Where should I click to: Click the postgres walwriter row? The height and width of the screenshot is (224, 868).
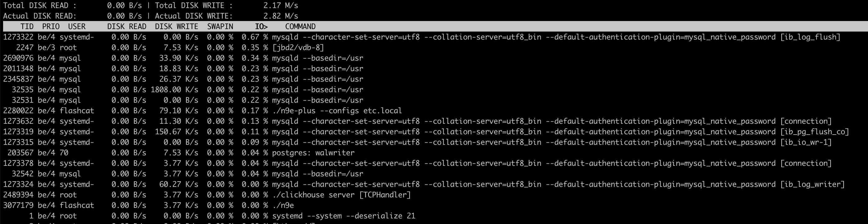179,153
